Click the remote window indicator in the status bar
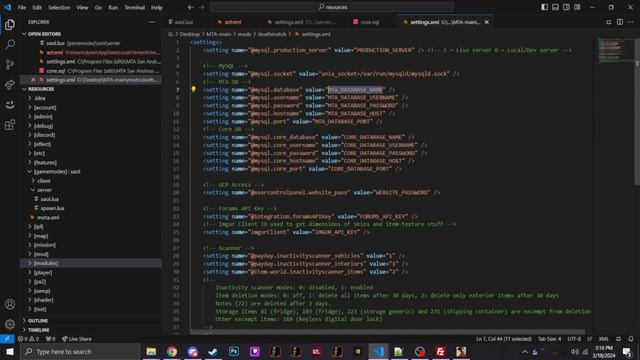640x360 pixels. point(7,339)
